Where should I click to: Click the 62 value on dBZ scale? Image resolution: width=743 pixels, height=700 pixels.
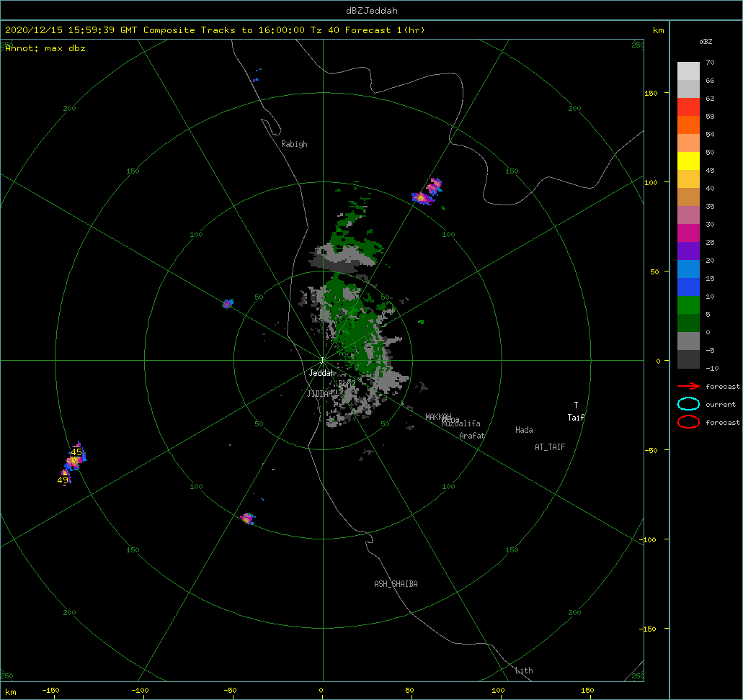point(710,99)
